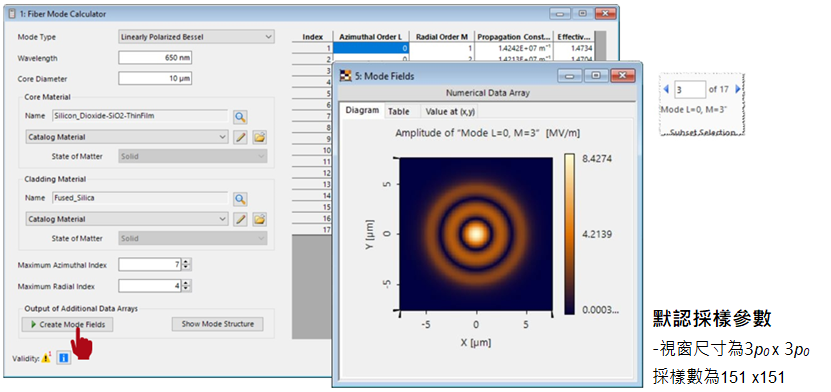
Task: Switch to the Table tab
Action: (399, 111)
